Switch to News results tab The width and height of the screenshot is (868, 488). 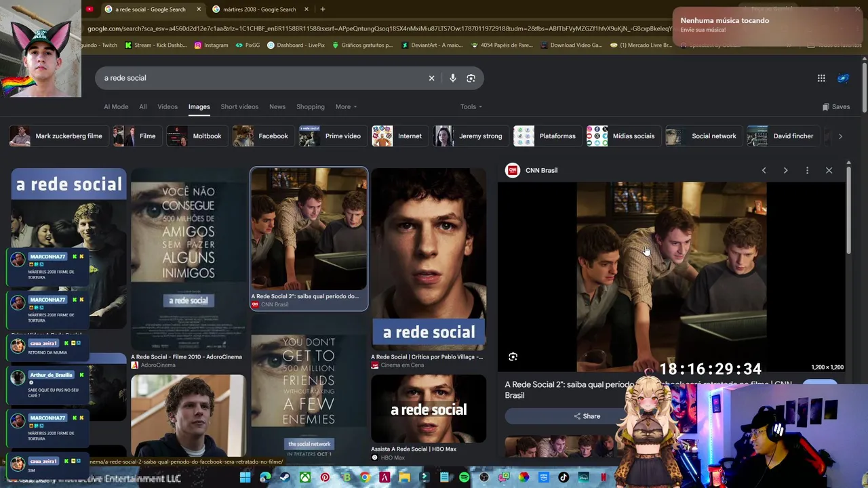[277, 106]
